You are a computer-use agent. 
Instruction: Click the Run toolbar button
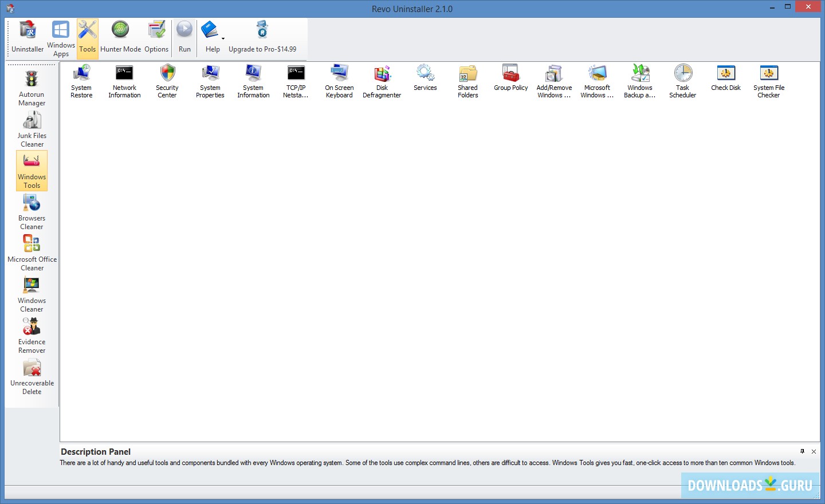[x=184, y=38]
